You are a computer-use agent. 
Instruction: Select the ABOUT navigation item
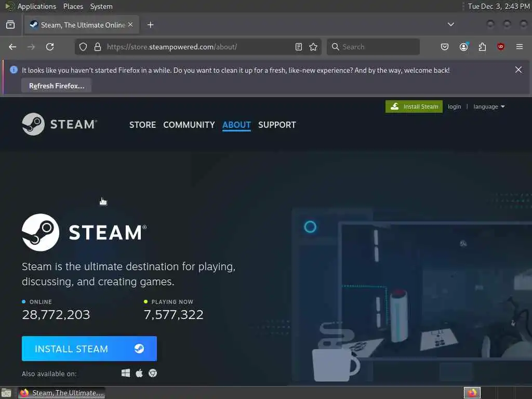236,125
